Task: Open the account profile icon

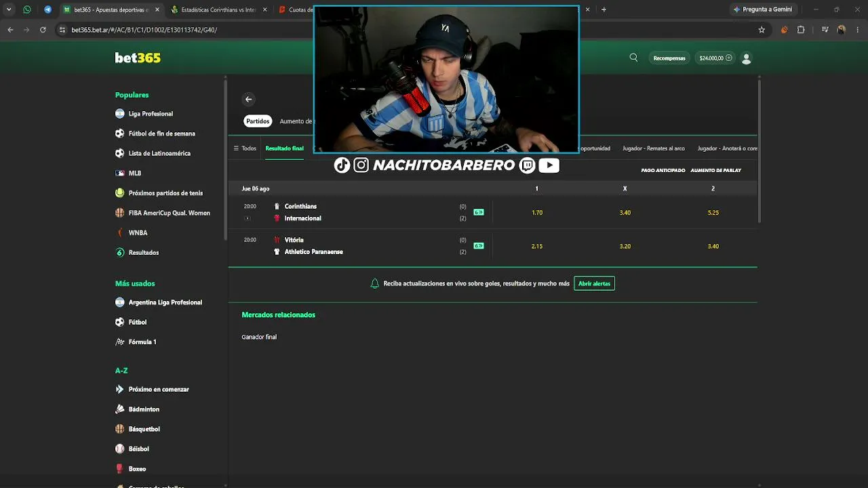Action: [747, 58]
